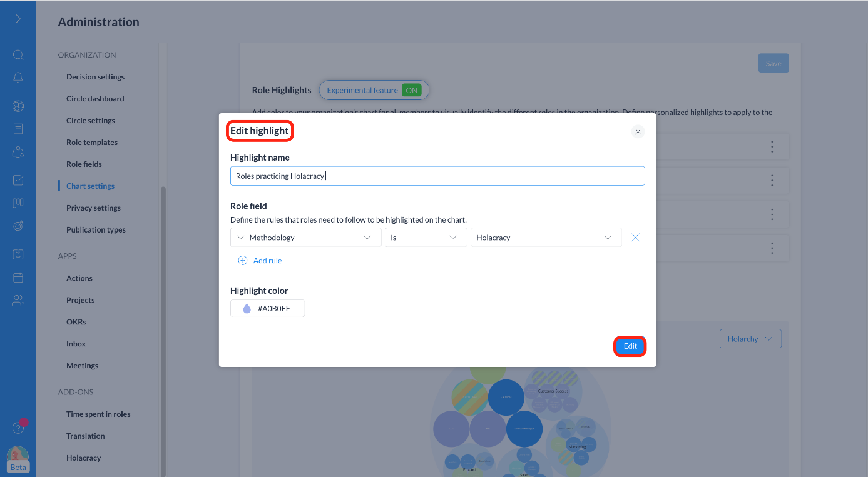Open Meetings app settings

83,366
